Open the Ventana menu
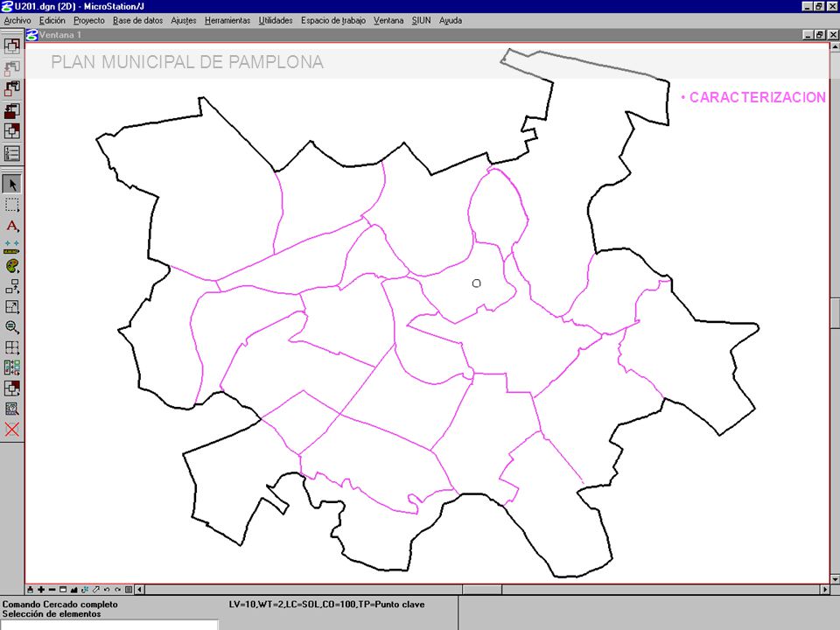The image size is (840, 630). [388, 20]
